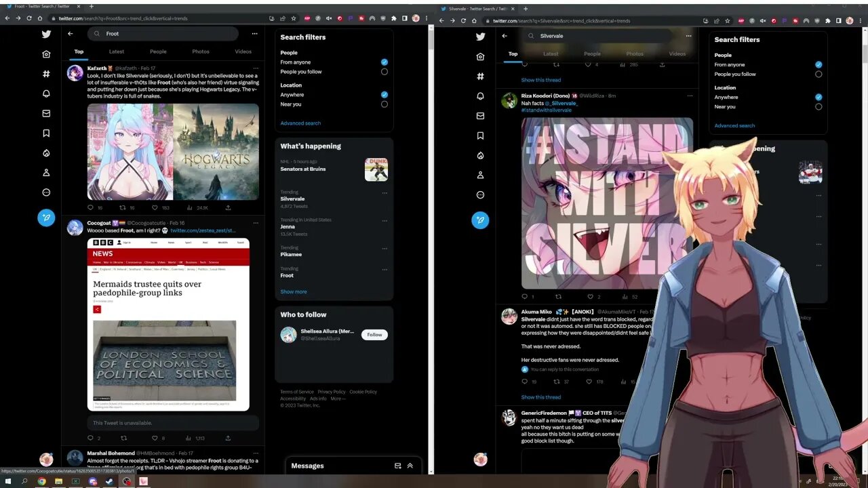Screen dimensions: 868x488
Task: Open Messages envelope in right Twitter sidebar
Action: point(480,116)
